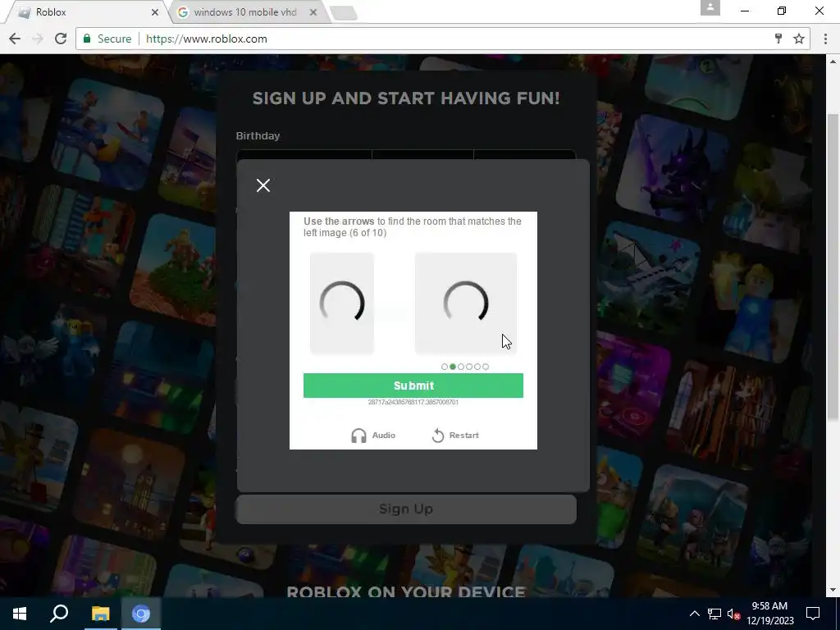Click the network tray icon
The image size is (840, 630).
point(714,614)
